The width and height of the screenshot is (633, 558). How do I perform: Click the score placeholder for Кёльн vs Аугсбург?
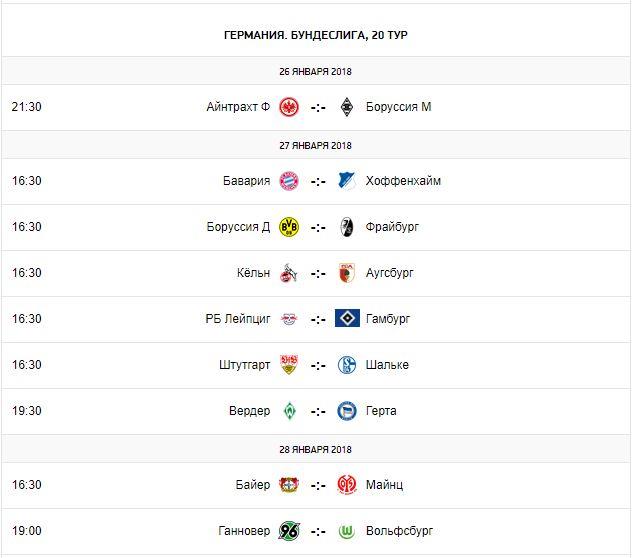click(x=318, y=273)
